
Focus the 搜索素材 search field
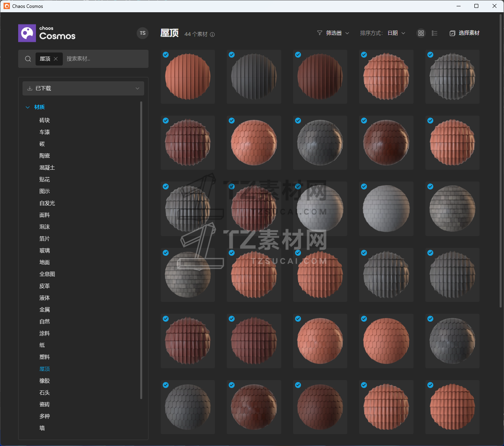click(x=105, y=59)
